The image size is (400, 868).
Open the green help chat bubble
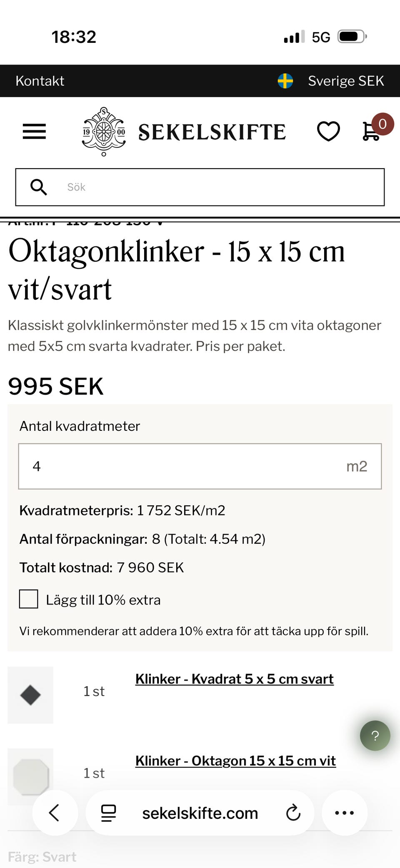pos(375,736)
